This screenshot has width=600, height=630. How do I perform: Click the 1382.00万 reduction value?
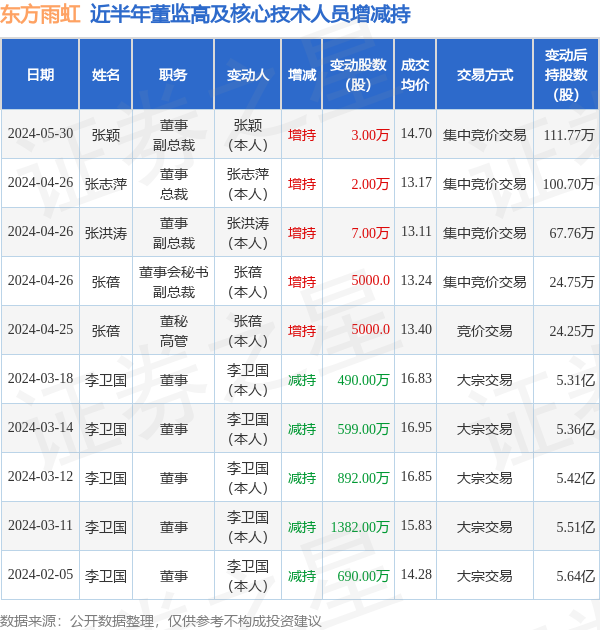[360, 528]
